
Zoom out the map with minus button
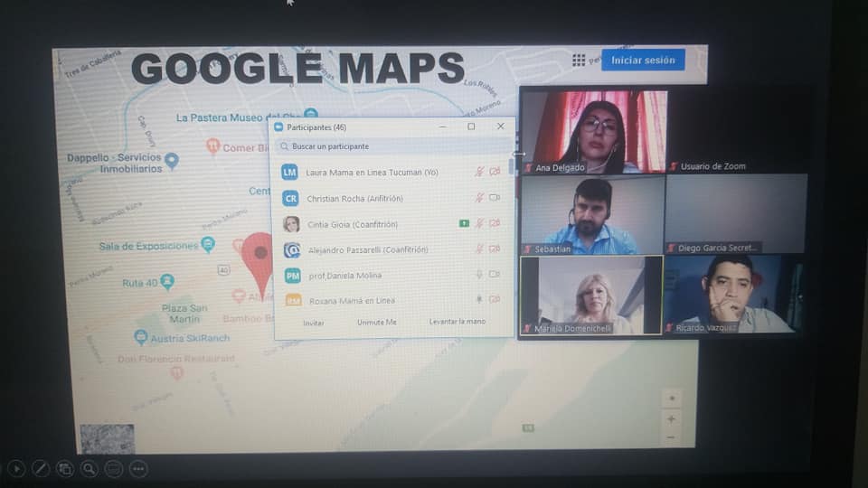pos(671,437)
